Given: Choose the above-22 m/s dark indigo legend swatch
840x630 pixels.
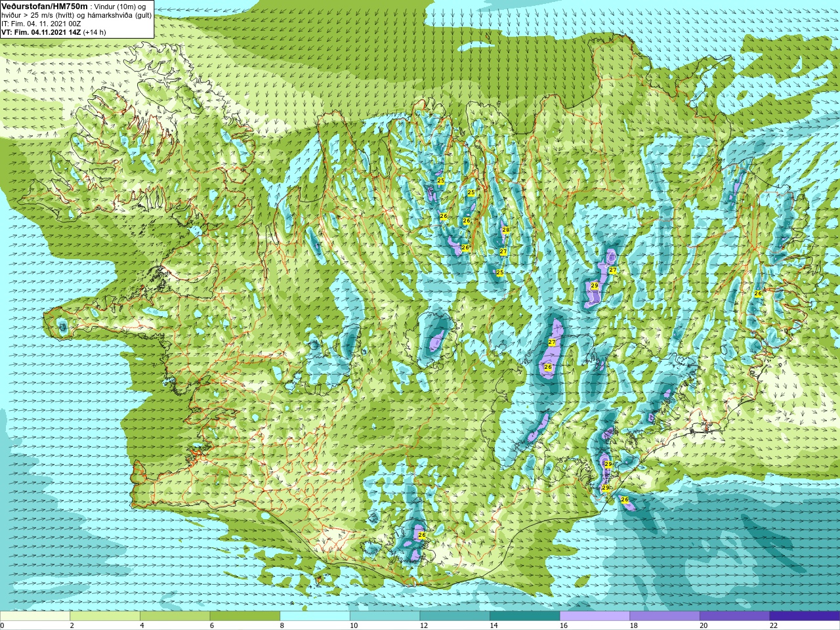Looking at the screenshot, I should click(x=805, y=616).
